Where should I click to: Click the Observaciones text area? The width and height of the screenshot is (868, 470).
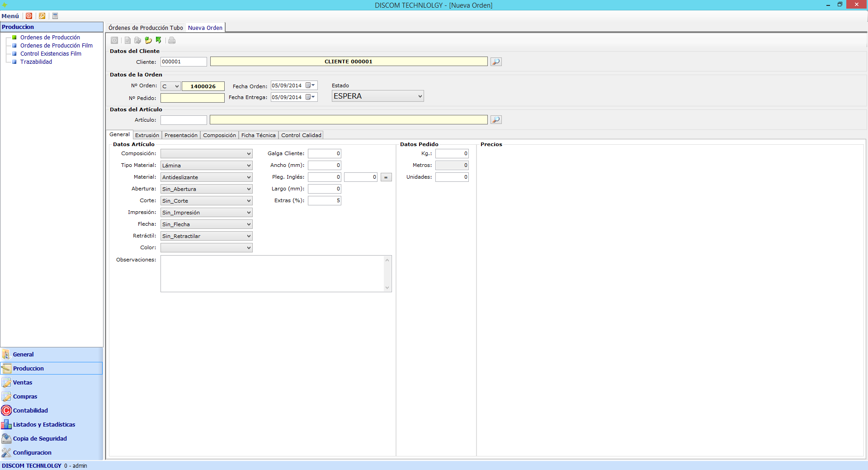coord(272,273)
